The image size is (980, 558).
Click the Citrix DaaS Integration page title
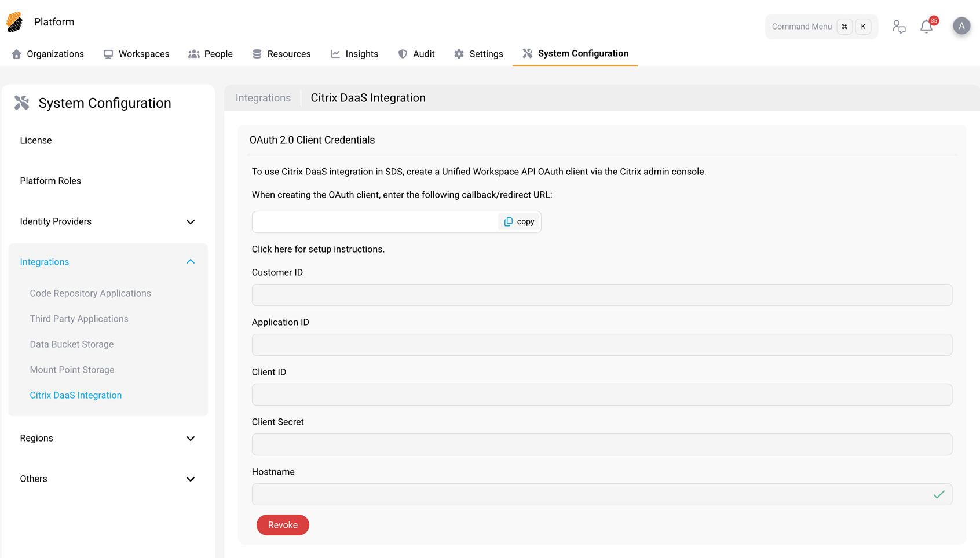click(368, 98)
